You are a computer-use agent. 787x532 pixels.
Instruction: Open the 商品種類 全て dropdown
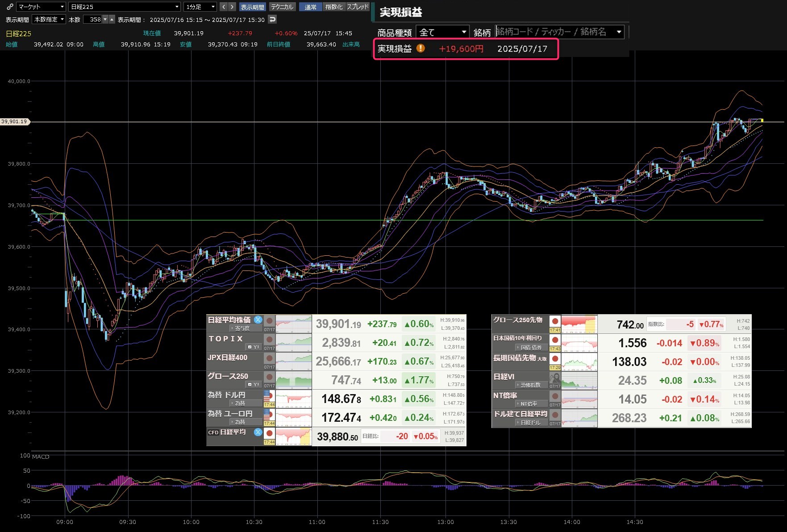[x=442, y=32]
